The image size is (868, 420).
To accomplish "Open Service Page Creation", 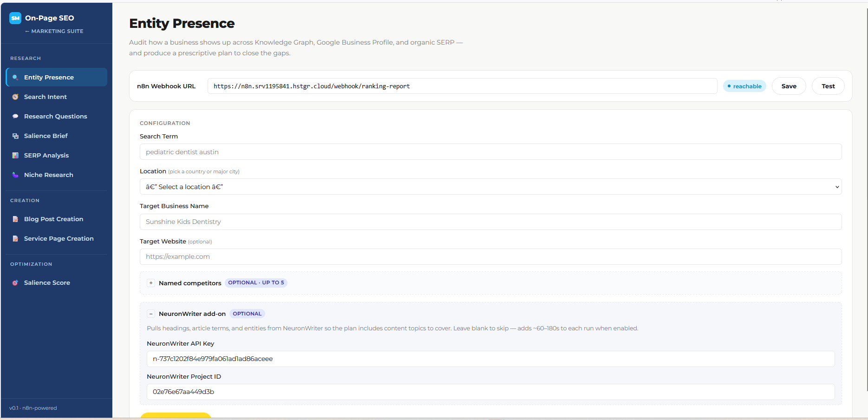I will (56, 238).
